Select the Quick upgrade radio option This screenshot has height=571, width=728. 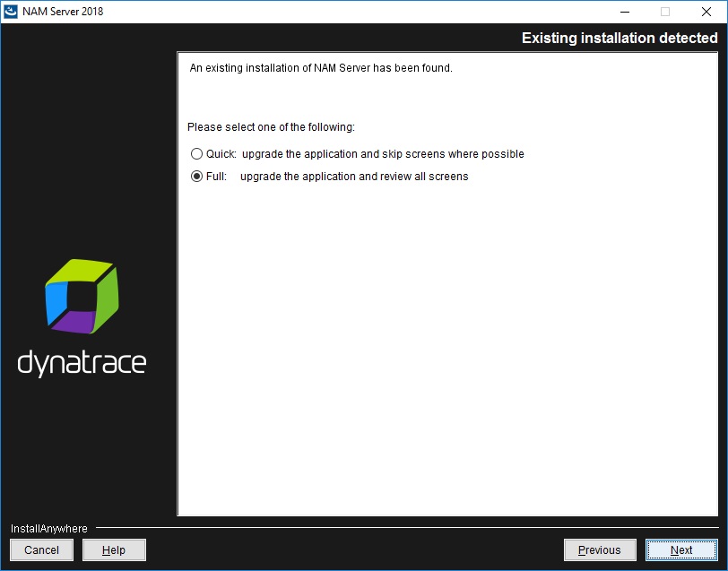tap(196, 153)
